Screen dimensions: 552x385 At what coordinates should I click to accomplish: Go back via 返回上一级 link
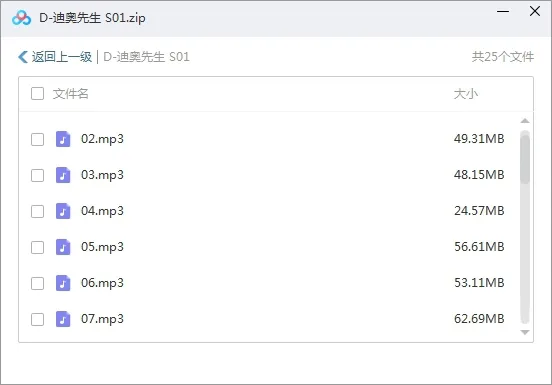[x=62, y=57]
